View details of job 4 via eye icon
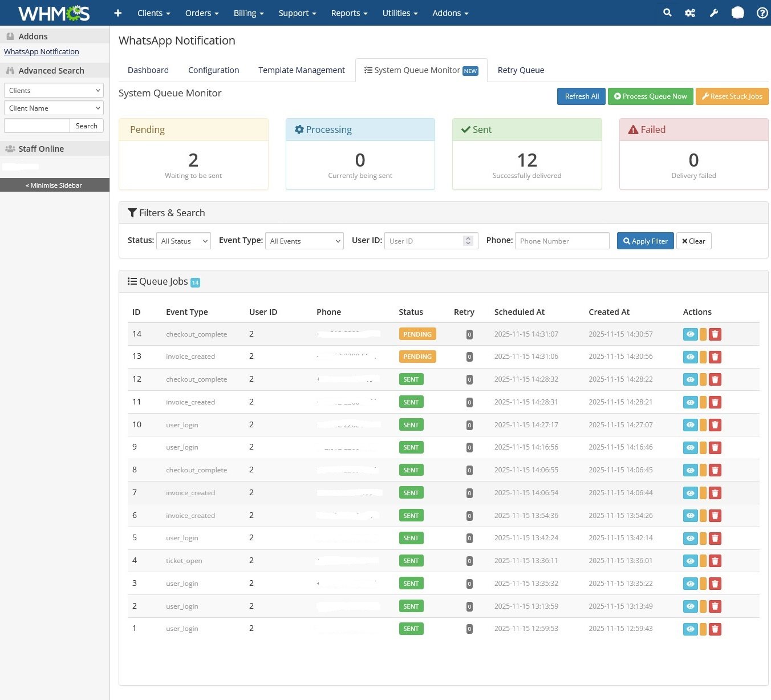 [690, 561]
